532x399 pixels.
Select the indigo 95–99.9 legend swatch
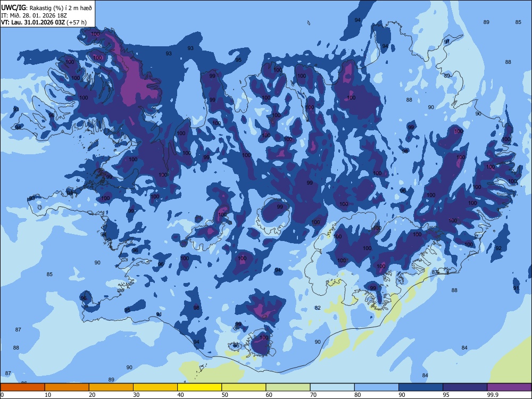(x=465, y=387)
